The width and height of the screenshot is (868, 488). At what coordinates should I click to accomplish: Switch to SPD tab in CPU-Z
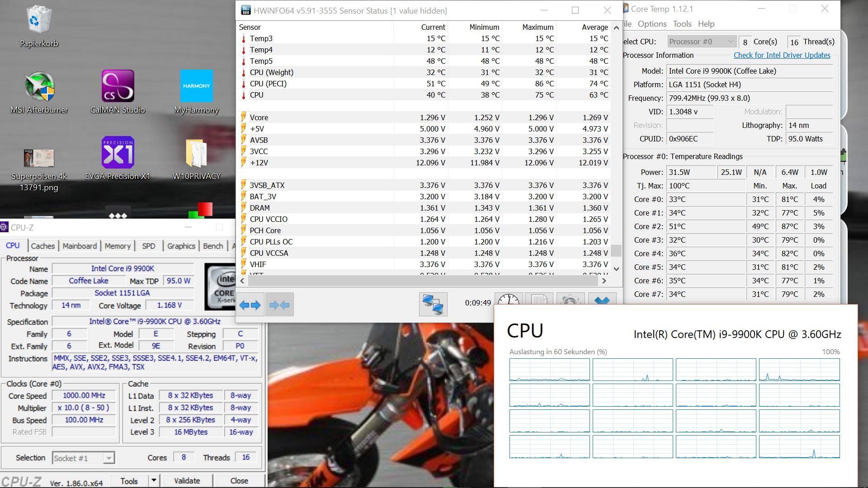tap(148, 246)
